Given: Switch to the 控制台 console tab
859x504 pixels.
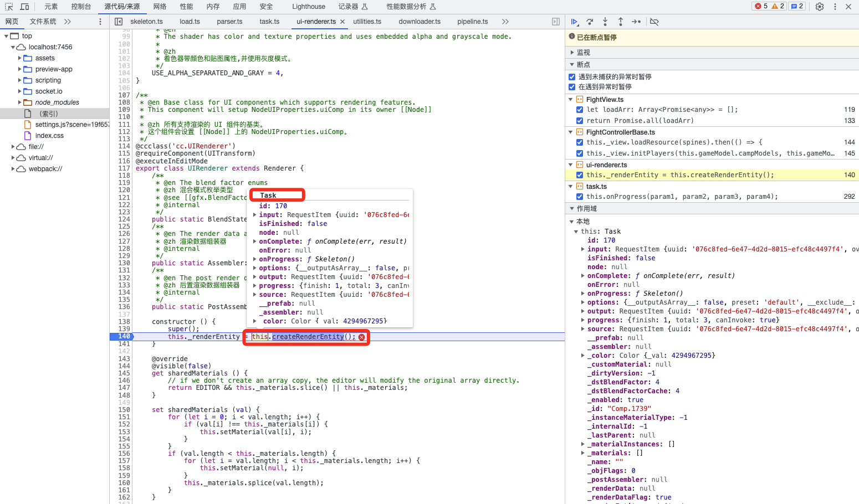Looking at the screenshot, I should (81, 7).
